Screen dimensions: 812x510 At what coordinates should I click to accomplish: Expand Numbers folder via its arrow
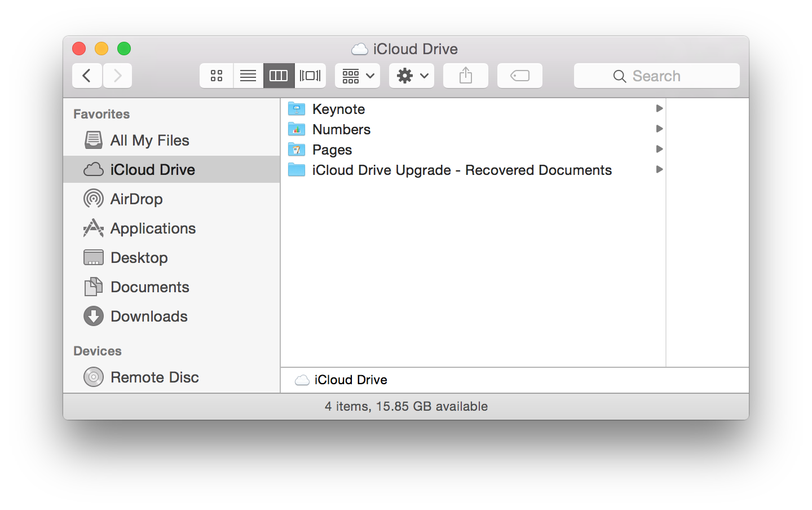659,129
